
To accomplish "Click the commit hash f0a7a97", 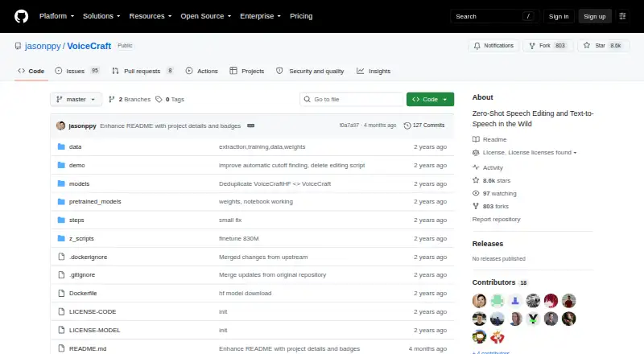I will (349, 126).
